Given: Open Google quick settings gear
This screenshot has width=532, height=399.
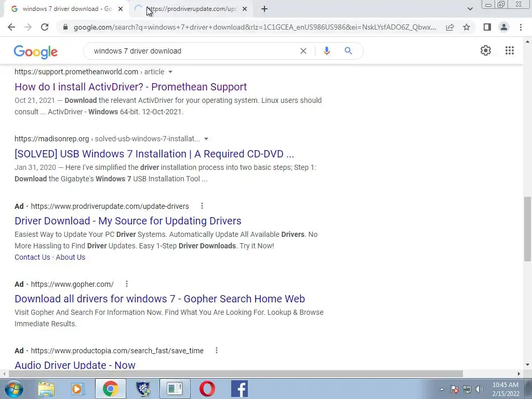Looking at the screenshot, I should click(486, 50).
